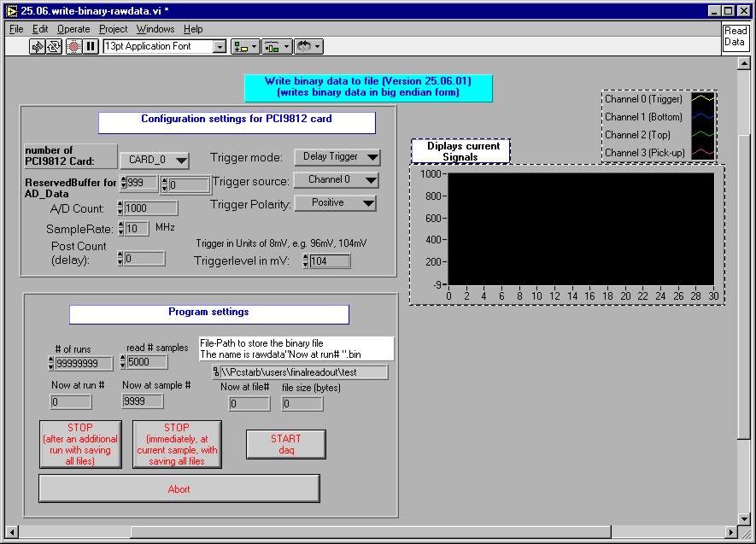Click the # of runs field 99999999
This screenshot has height=544, width=756.
84,363
